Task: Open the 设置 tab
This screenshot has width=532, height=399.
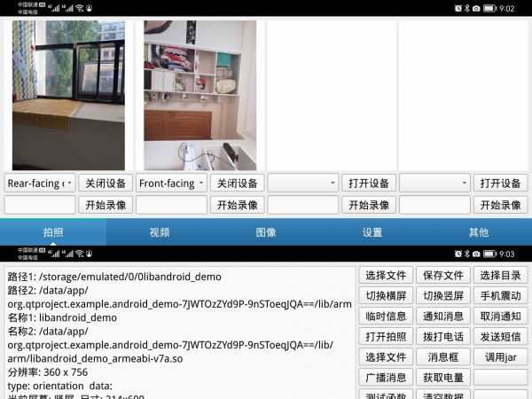Action: pos(372,232)
